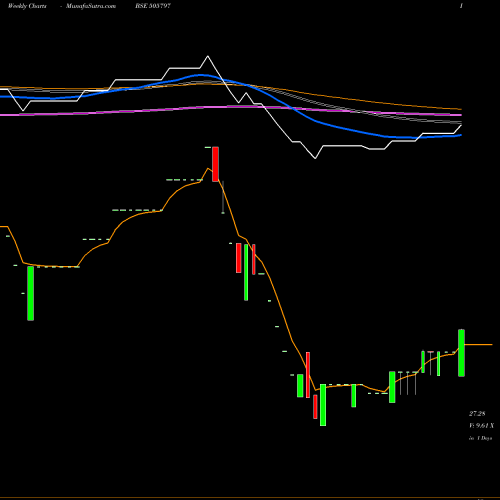Click the "V: 9.61 X" volume text
The width and height of the screenshot is (500, 500).
point(481,426)
